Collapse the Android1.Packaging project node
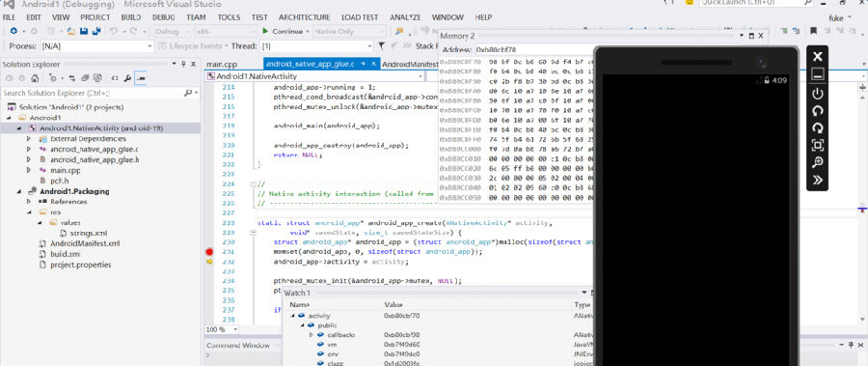This screenshot has height=366, width=868. [19, 191]
